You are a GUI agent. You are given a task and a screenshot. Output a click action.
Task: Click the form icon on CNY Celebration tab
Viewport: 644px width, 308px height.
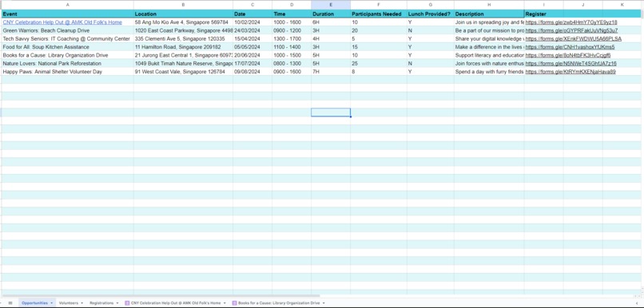[127, 303]
